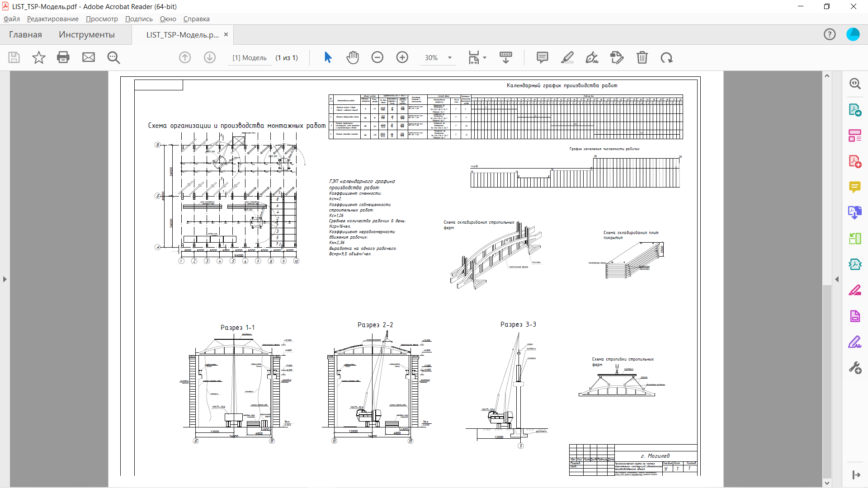868x488 pixels.
Task: Open Protect PDF tool in right pane
Action: [x=855, y=316]
